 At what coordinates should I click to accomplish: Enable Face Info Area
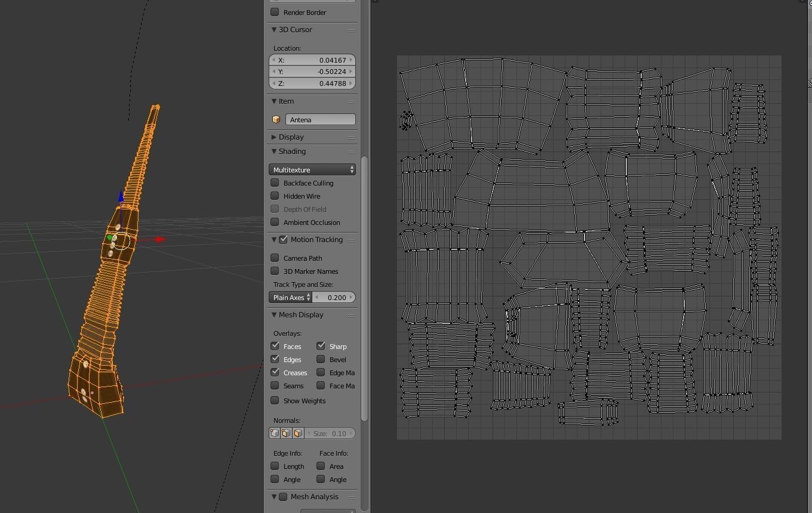pyautogui.click(x=321, y=466)
